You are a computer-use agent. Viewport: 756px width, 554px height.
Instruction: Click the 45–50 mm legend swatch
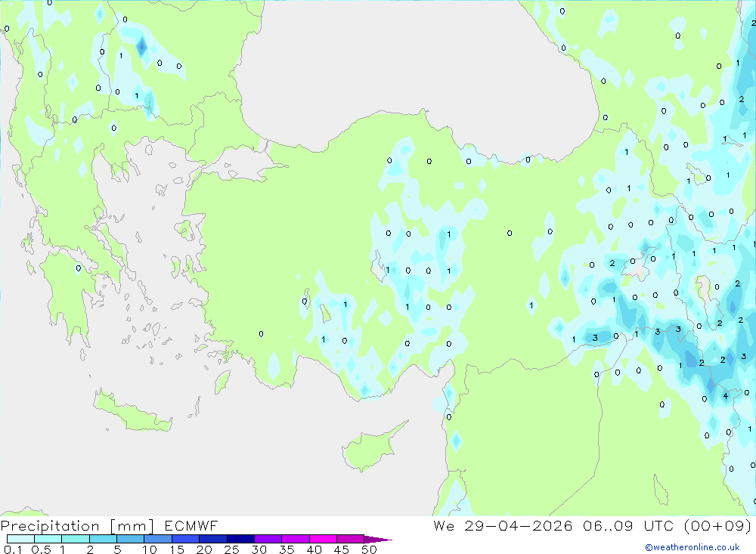(x=350, y=539)
